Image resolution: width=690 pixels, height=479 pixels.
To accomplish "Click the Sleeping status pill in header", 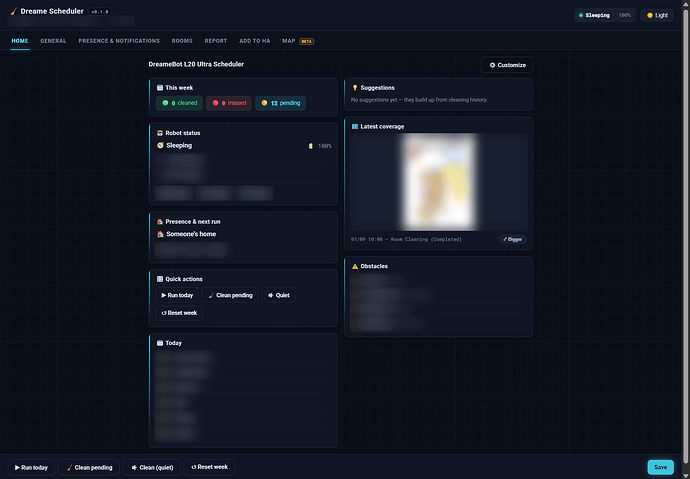I will [x=605, y=15].
